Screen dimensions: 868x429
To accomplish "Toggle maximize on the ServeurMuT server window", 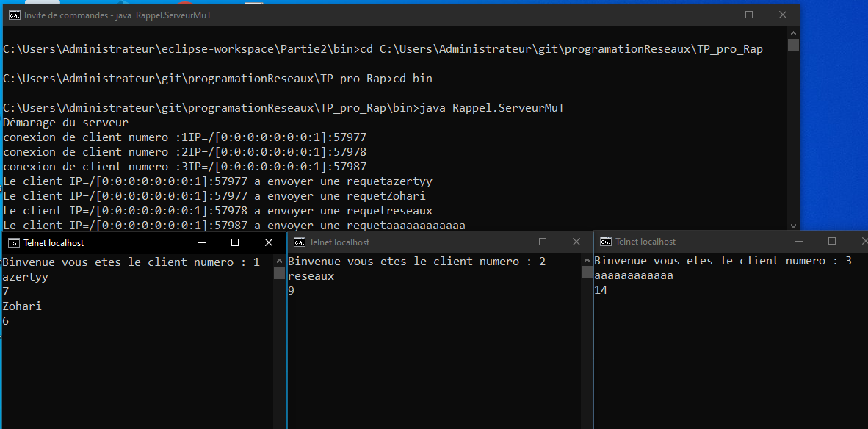I will 748,14.
